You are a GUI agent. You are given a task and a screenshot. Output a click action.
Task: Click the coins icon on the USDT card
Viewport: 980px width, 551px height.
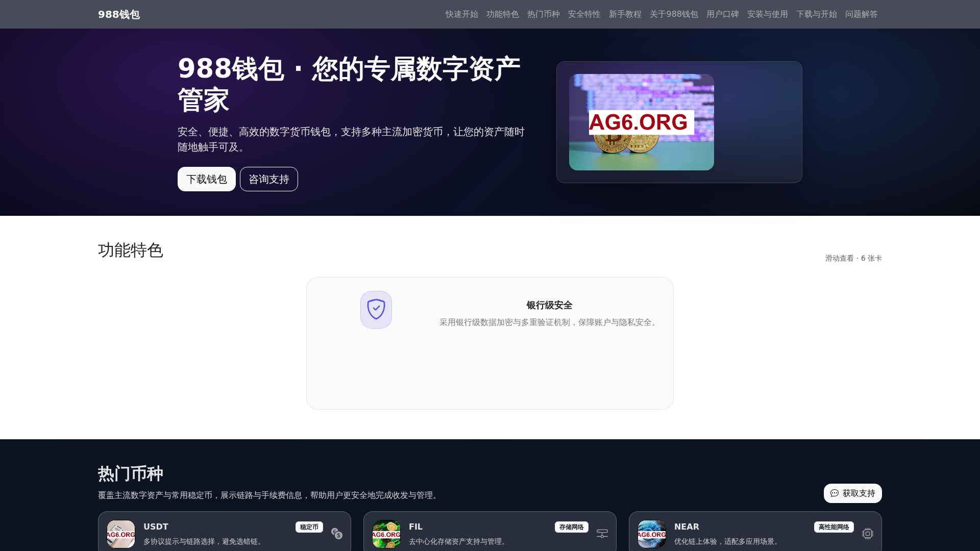337,534
